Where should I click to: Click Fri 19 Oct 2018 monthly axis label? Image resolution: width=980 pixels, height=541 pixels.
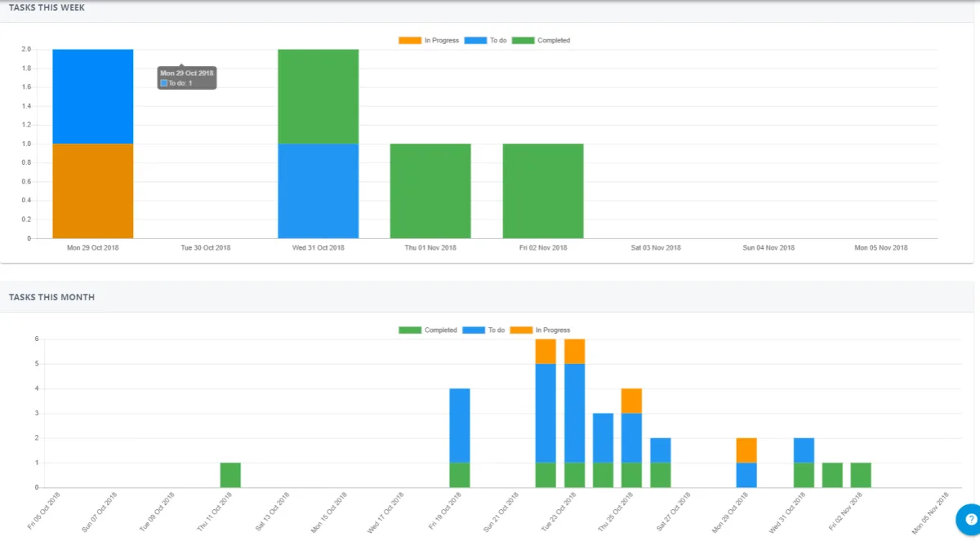444,510
